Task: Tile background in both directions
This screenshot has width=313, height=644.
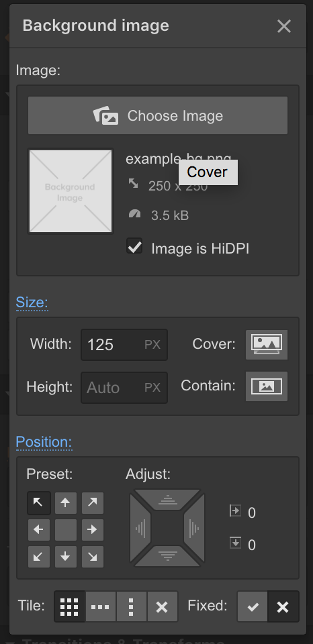Action: pyautogui.click(x=69, y=606)
